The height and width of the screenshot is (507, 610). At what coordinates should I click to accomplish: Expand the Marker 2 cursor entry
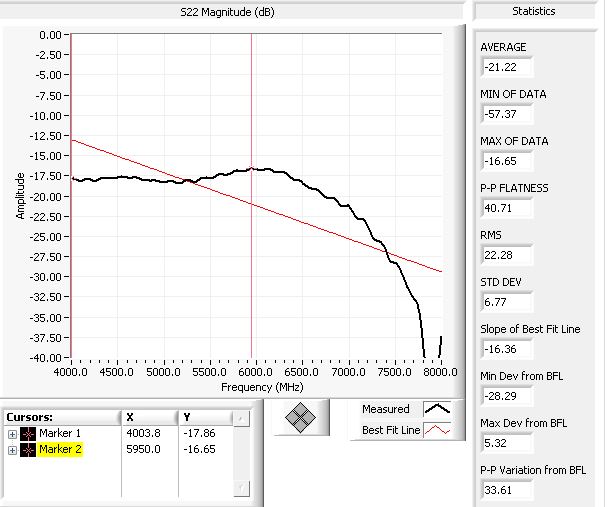click(x=12, y=450)
